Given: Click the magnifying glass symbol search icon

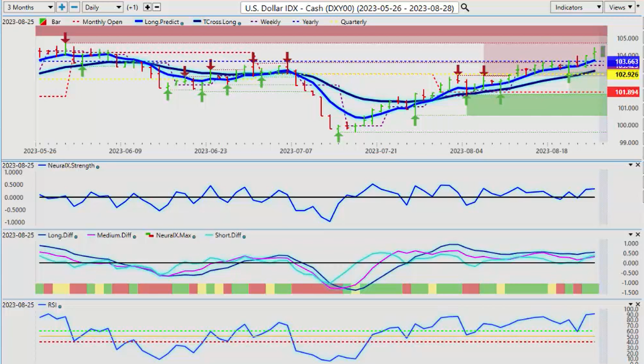Looking at the screenshot, I should 465,7.
